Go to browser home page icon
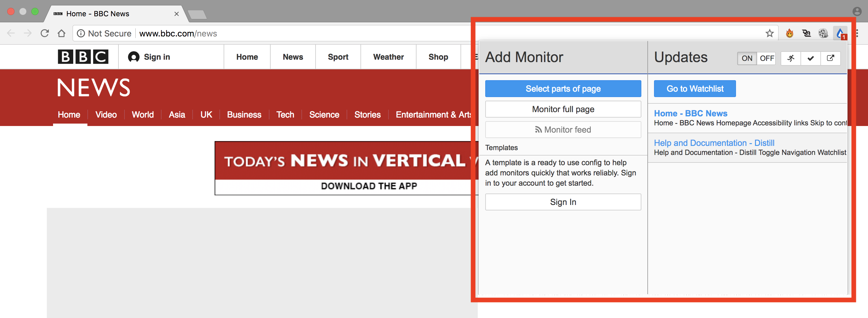This screenshot has width=868, height=318. coord(61,33)
